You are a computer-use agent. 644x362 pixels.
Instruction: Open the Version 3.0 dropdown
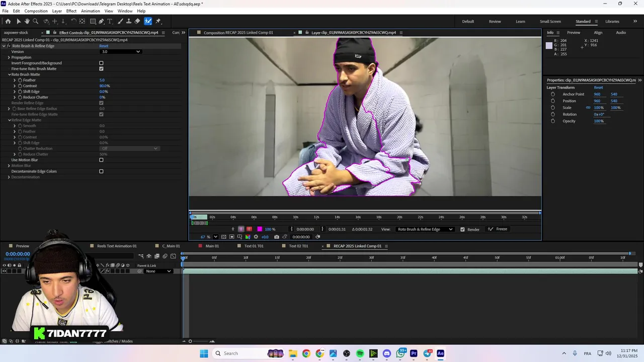(121, 51)
